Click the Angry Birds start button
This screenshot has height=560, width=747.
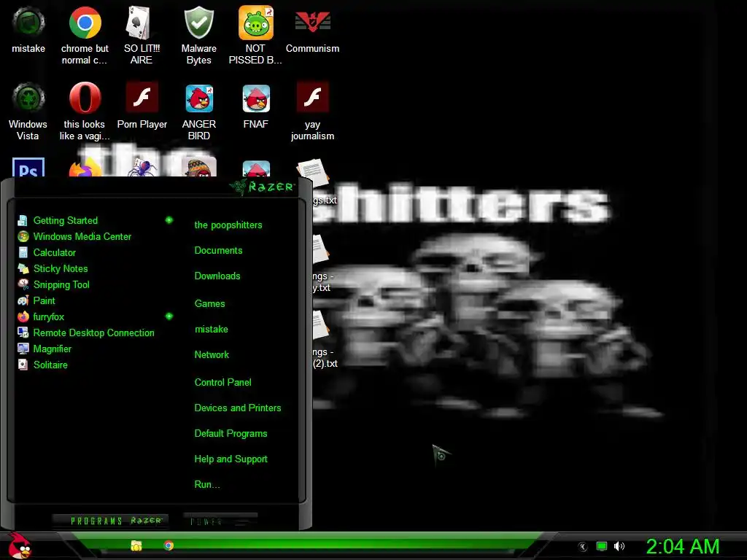(x=19, y=545)
